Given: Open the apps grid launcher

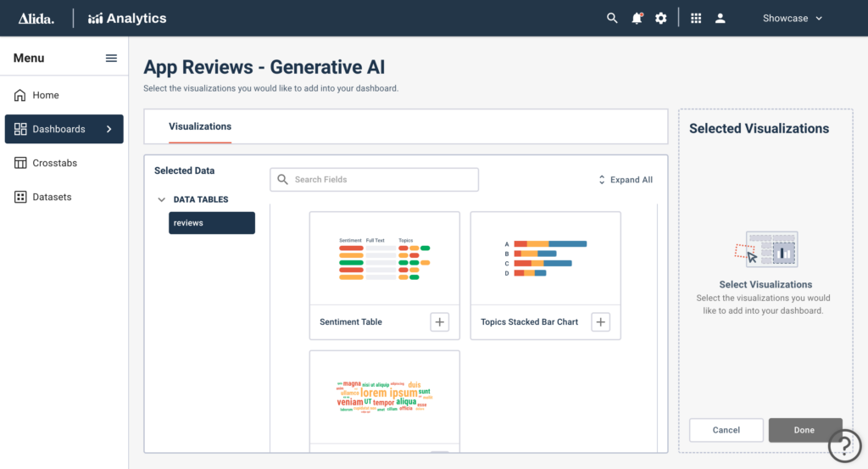Looking at the screenshot, I should pyautogui.click(x=696, y=19).
